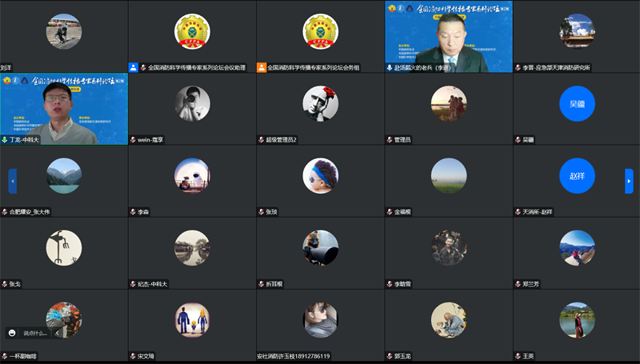Click the next page arrow on right edge
The image size is (640, 364).
pyautogui.click(x=628, y=181)
